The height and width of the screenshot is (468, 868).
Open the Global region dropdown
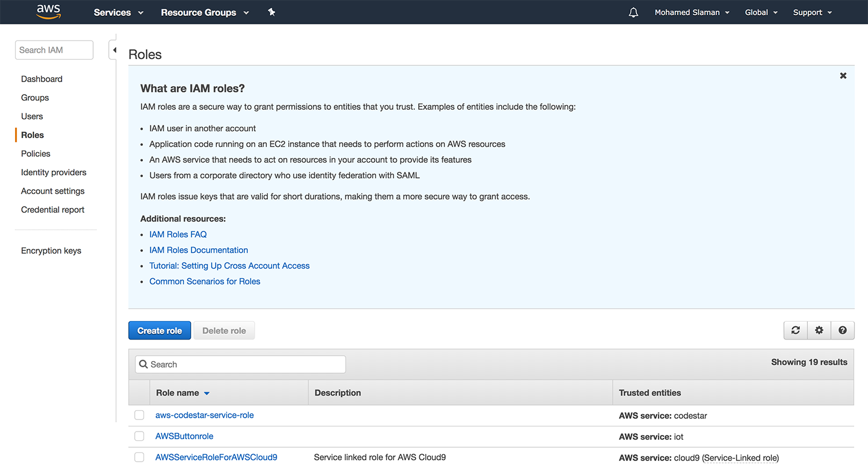(x=761, y=12)
